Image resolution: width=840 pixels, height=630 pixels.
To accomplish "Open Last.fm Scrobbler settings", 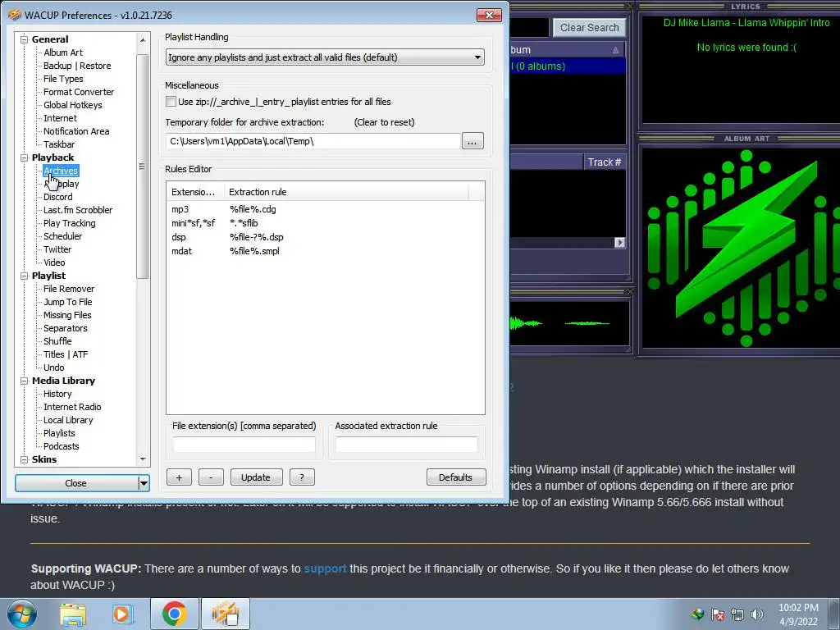I will [78, 210].
